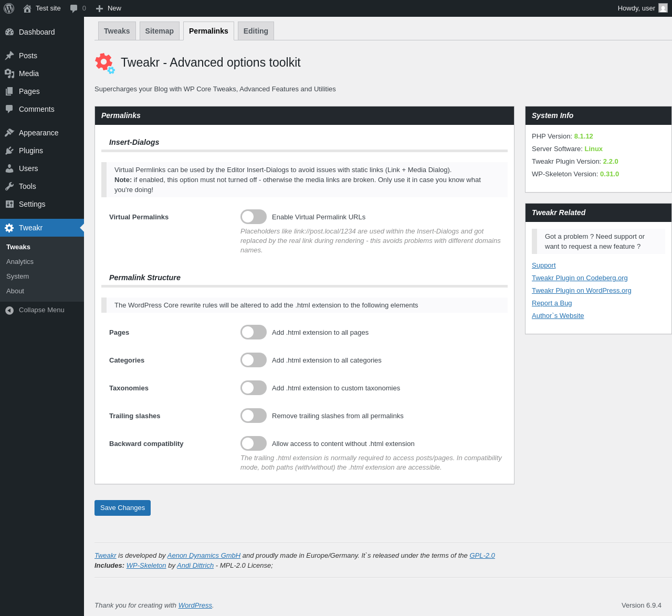Click the Tweakr Related panel header
Screen dimensions: 672x616
pyautogui.click(x=598, y=213)
